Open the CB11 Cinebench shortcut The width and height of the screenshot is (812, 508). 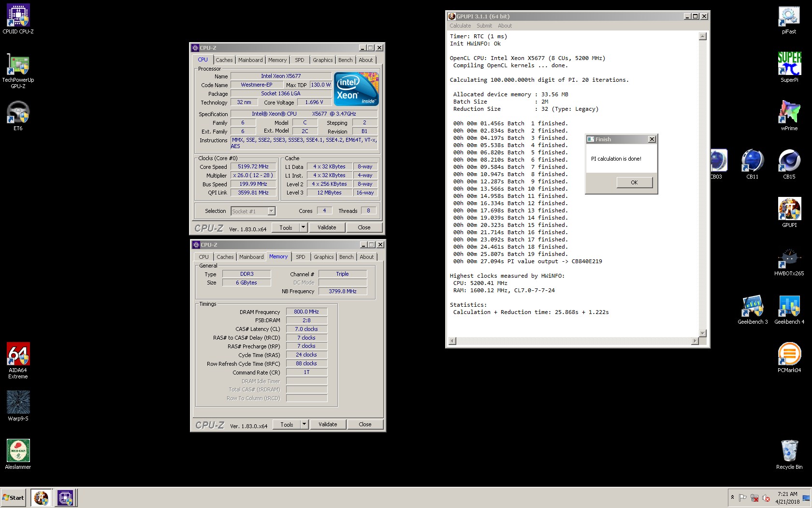[753, 164]
